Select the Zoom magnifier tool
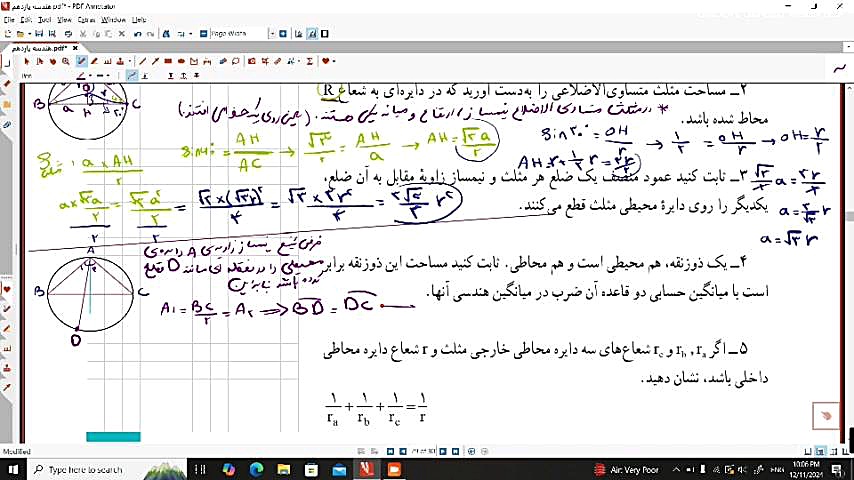 [x=66, y=61]
